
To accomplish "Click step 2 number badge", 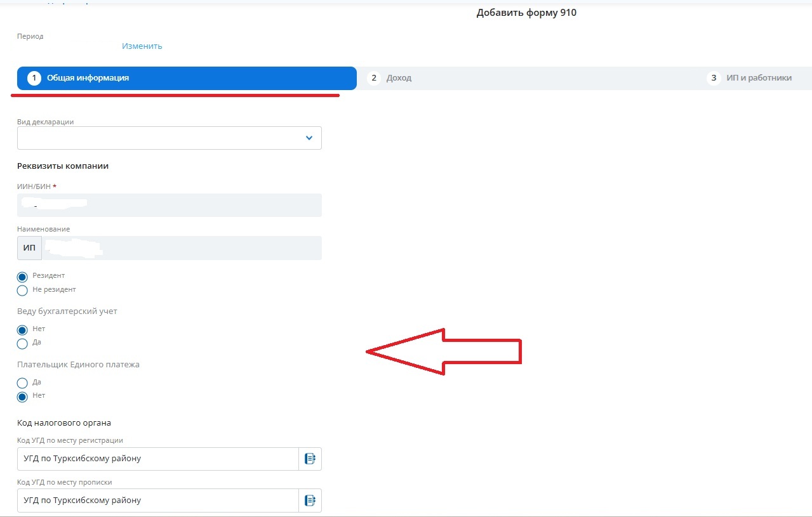I will 374,78.
